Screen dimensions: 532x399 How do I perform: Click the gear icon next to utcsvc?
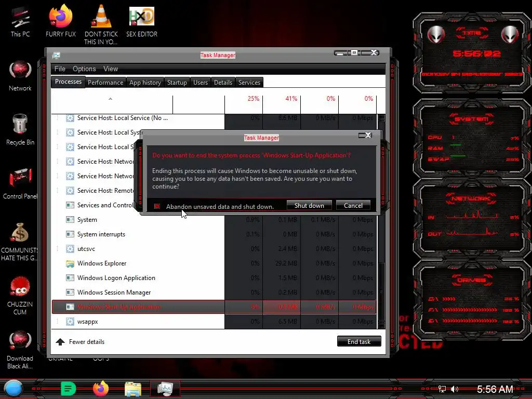tap(70, 249)
